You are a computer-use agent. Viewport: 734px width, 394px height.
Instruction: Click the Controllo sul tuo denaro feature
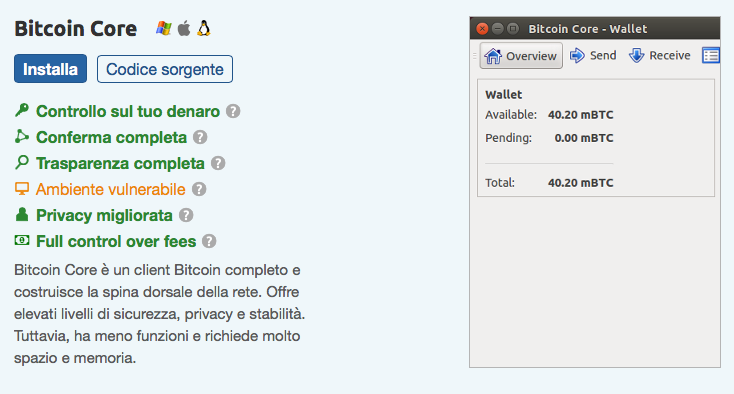tap(128, 111)
